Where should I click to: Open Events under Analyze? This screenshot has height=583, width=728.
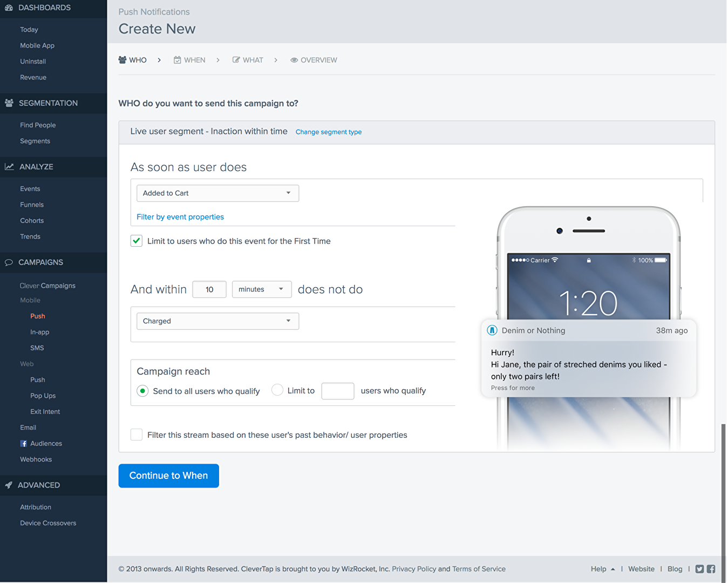[30, 189]
